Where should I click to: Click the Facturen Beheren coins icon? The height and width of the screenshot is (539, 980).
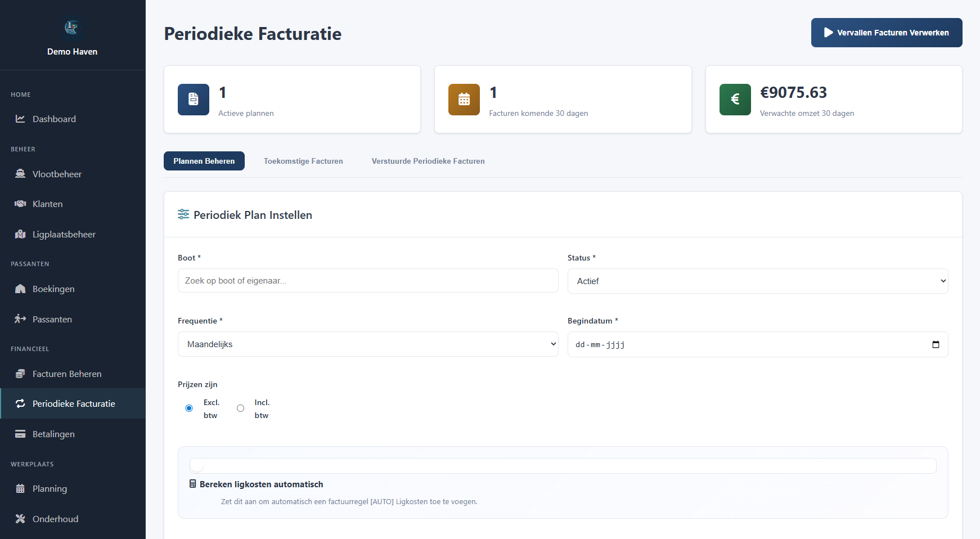coord(20,374)
